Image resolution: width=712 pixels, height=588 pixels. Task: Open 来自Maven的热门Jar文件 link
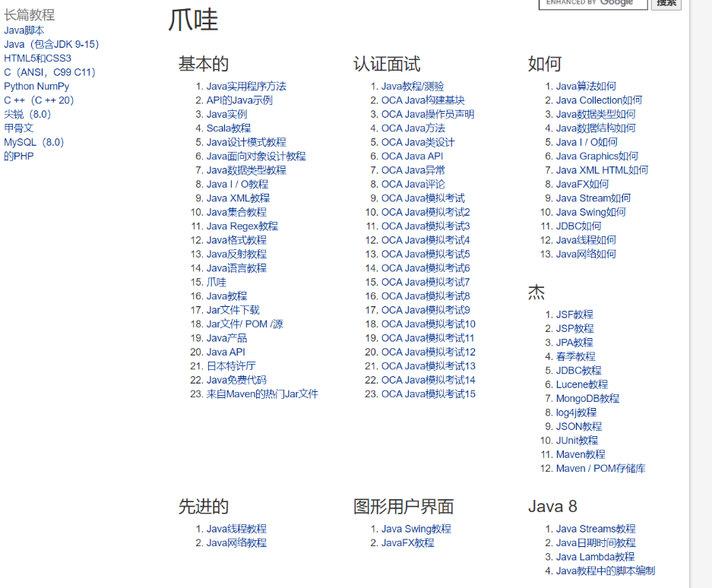262,394
